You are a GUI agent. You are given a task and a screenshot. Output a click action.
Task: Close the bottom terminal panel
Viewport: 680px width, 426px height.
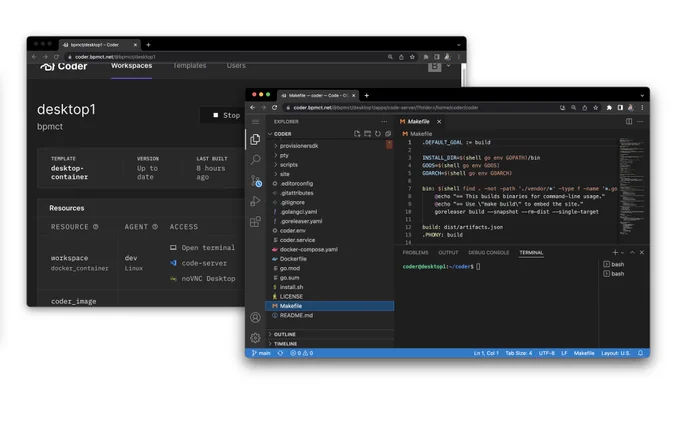pyautogui.click(x=642, y=252)
